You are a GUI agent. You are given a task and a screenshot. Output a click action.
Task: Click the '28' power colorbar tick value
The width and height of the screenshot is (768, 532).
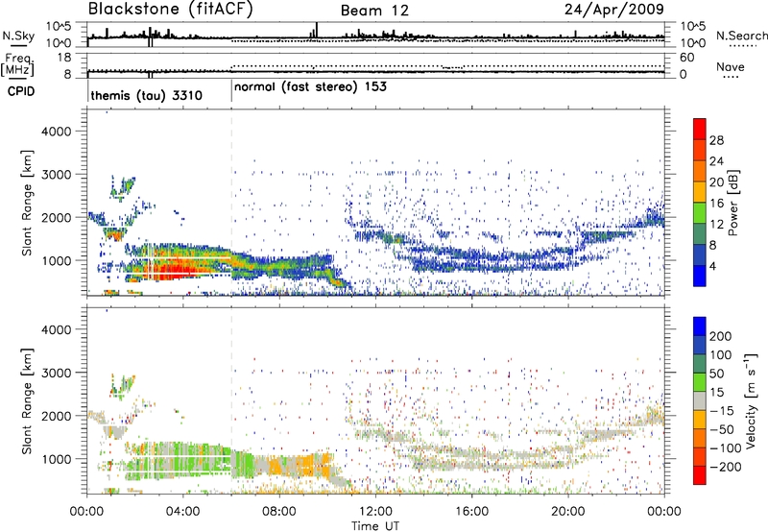click(716, 140)
